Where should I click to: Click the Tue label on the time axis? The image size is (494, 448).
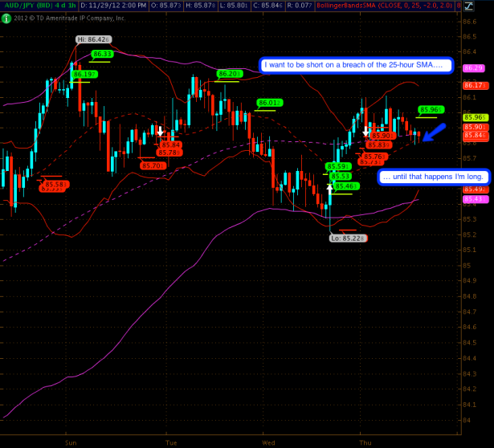[171, 442]
